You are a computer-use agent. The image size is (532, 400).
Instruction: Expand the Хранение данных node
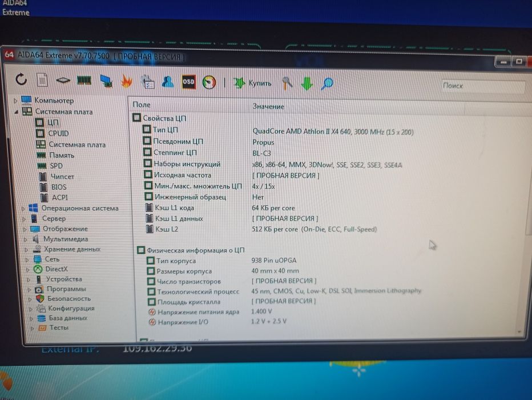[x=26, y=250]
